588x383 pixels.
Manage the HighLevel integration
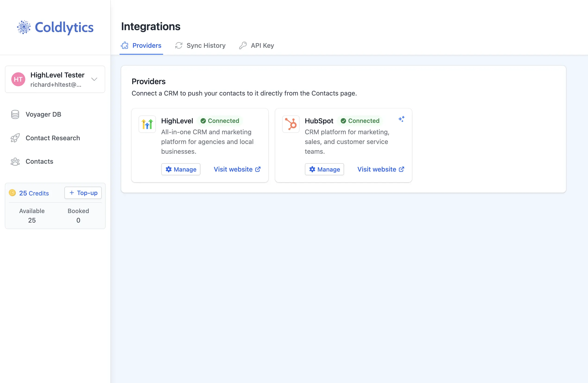coord(181,169)
